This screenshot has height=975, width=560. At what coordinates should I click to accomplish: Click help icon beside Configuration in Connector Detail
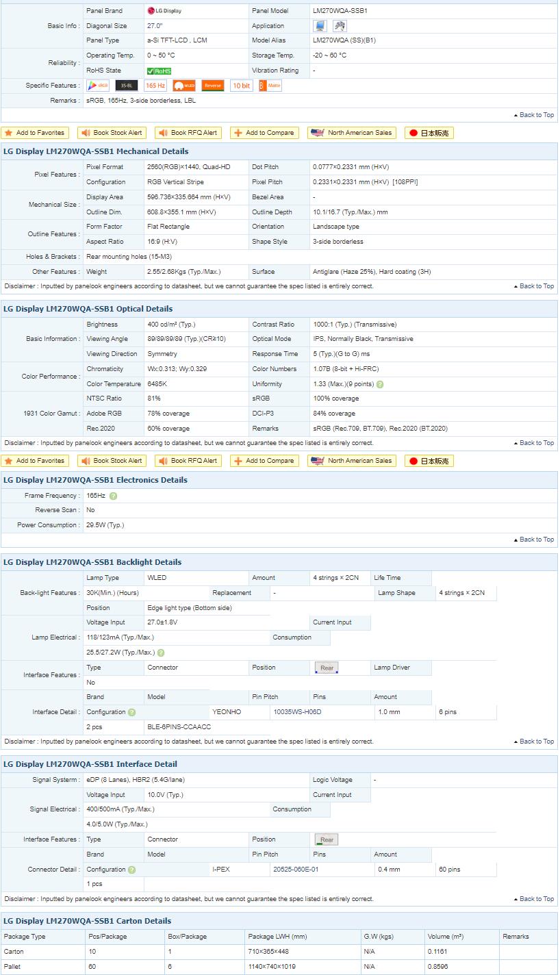131,870
